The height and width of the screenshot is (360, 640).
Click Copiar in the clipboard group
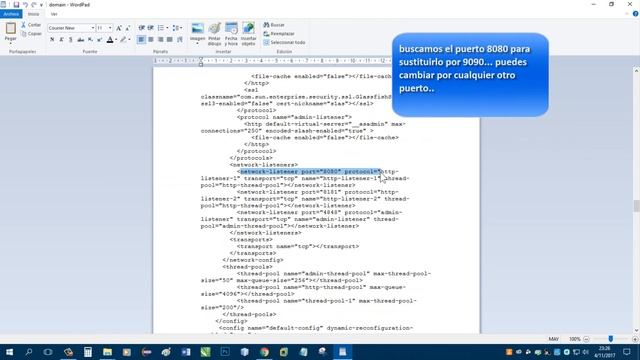tap(31, 34)
